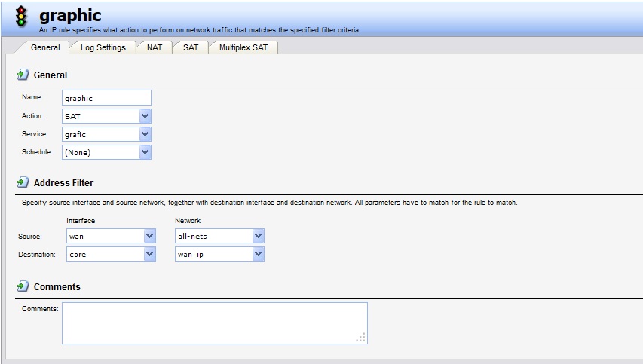Click the Address Filter section icon
Screen dimensions: 643x364
(x=23, y=183)
